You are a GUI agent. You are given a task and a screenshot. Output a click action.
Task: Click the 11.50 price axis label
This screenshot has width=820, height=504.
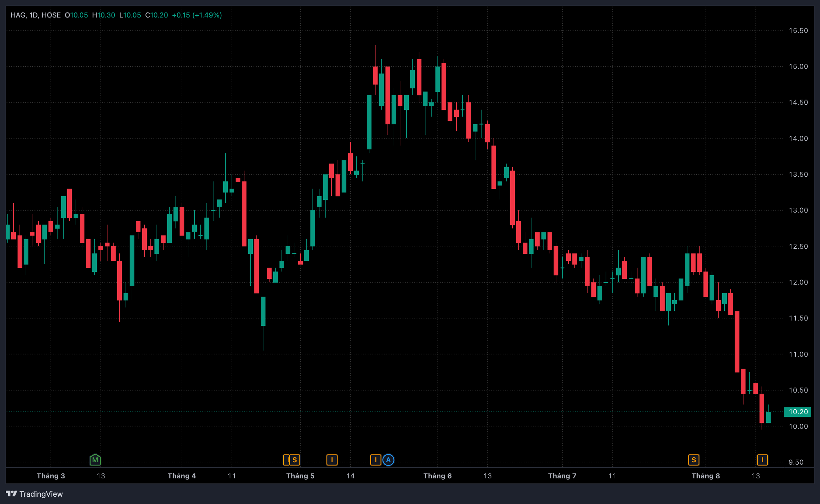pyautogui.click(x=798, y=318)
